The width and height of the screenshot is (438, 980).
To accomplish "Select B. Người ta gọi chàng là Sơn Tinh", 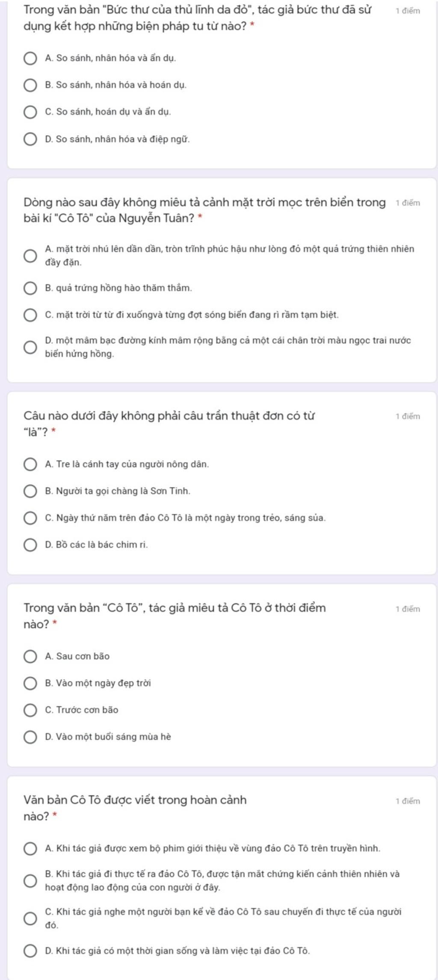I will (x=30, y=491).
